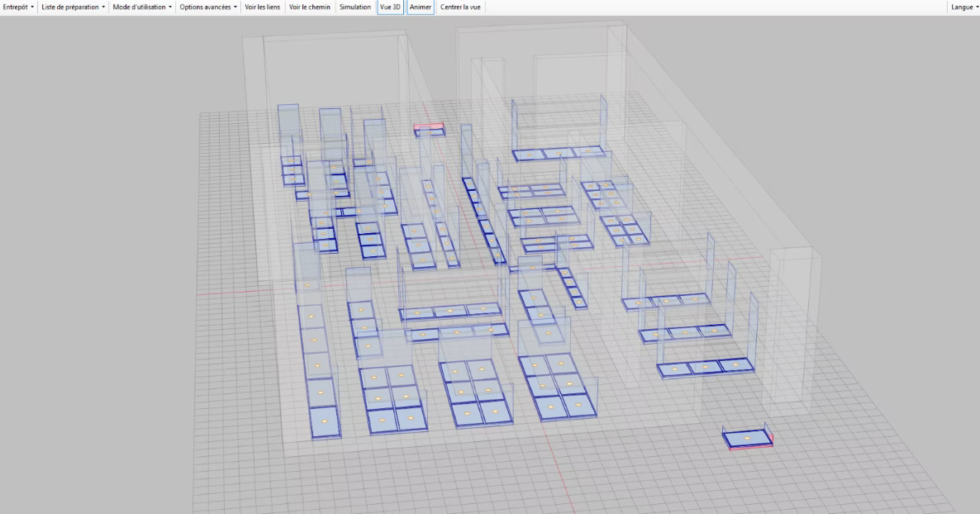Open the Entrepôt dropdown menu

pyautogui.click(x=17, y=7)
